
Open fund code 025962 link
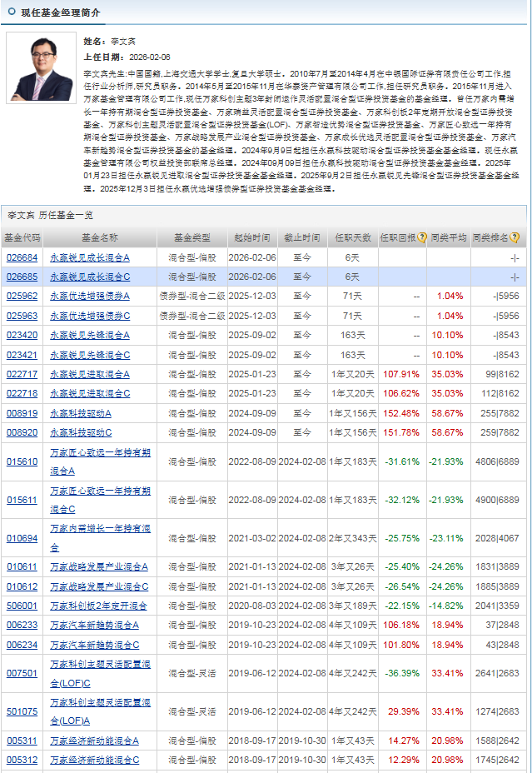(x=22, y=297)
